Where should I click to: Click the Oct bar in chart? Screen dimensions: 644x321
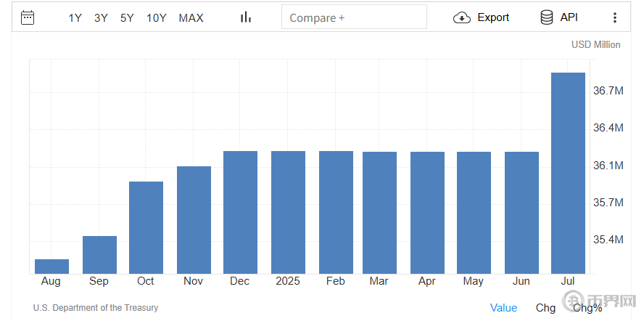(x=146, y=227)
